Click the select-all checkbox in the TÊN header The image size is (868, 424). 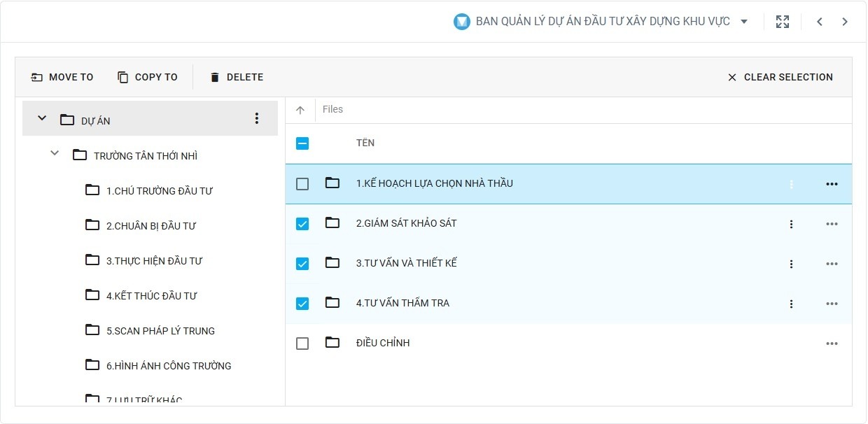point(302,143)
